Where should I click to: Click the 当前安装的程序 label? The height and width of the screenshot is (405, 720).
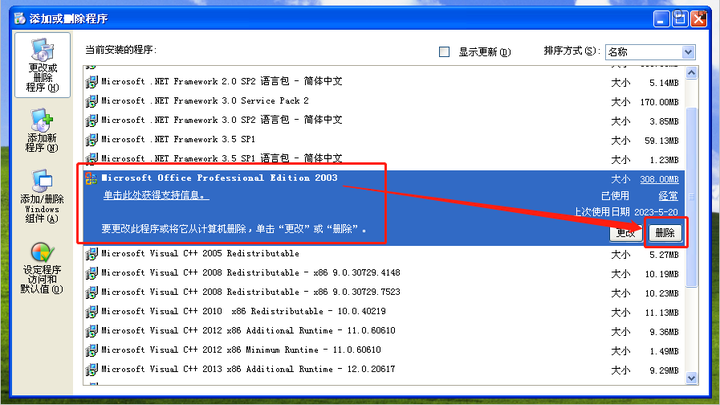[121, 50]
